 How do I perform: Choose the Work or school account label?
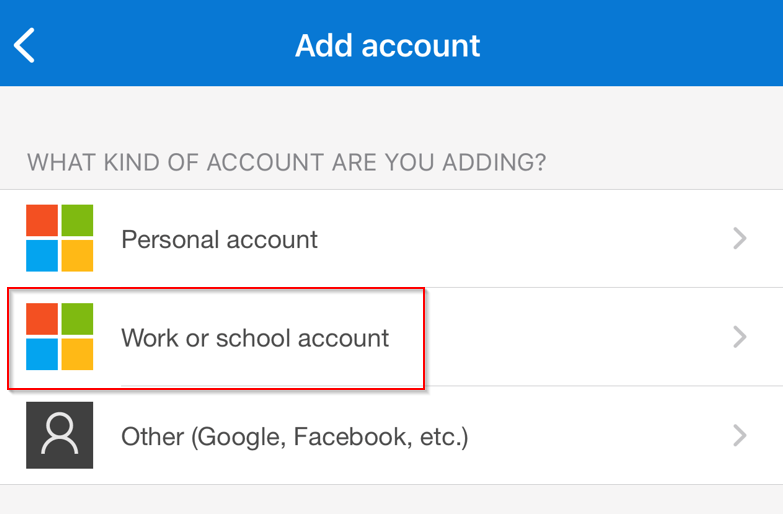(x=255, y=338)
